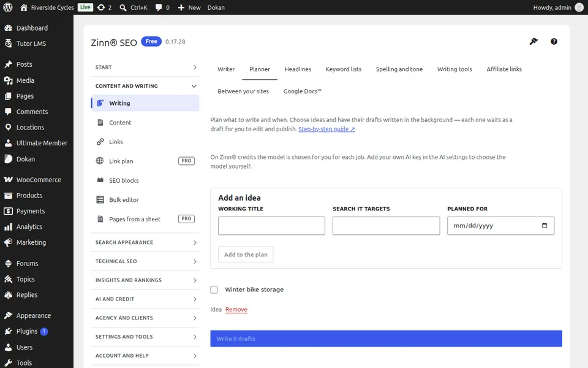This screenshot has width=588, height=368.
Task: Open the Content section in Zinn SEO
Action: coord(145,123)
